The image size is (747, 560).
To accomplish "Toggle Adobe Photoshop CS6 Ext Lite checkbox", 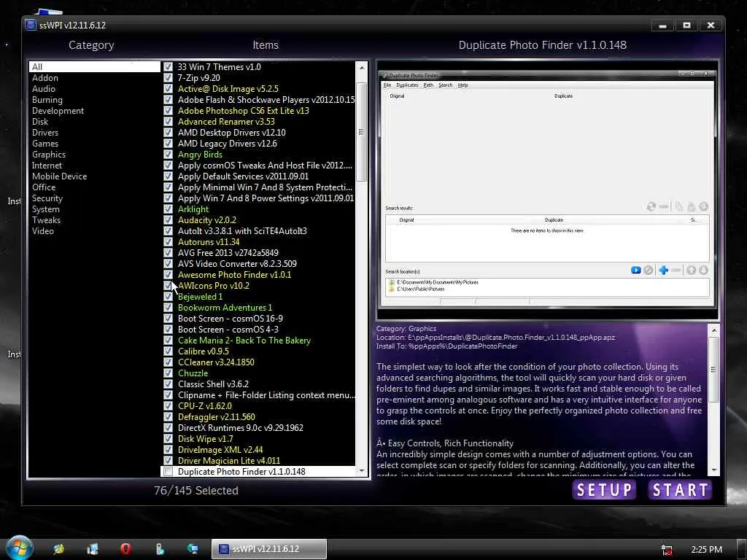I will [169, 111].
